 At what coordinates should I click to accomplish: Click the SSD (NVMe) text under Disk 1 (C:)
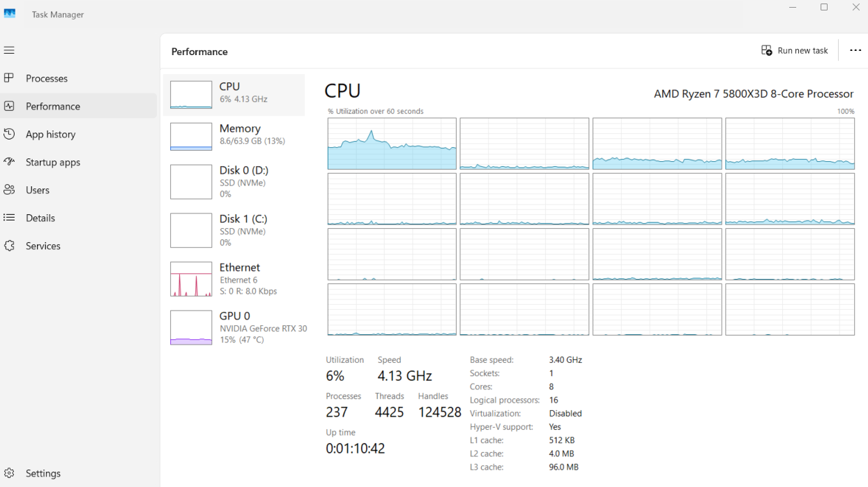243,232
